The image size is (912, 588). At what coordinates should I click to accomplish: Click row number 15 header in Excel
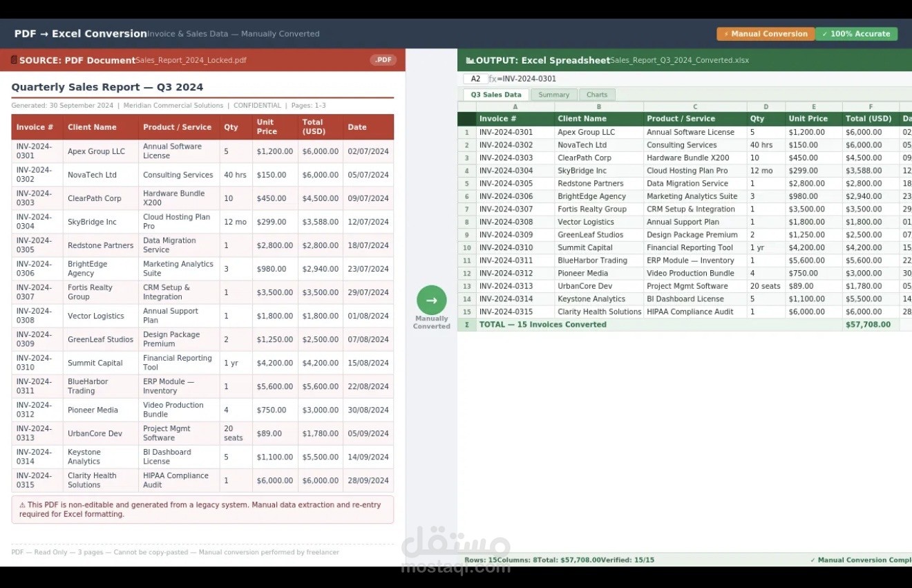coord(467,312)
